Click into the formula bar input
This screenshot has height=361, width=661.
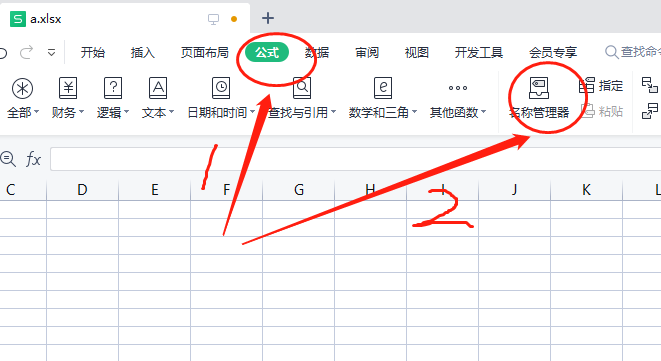click(x=355, y=159)
